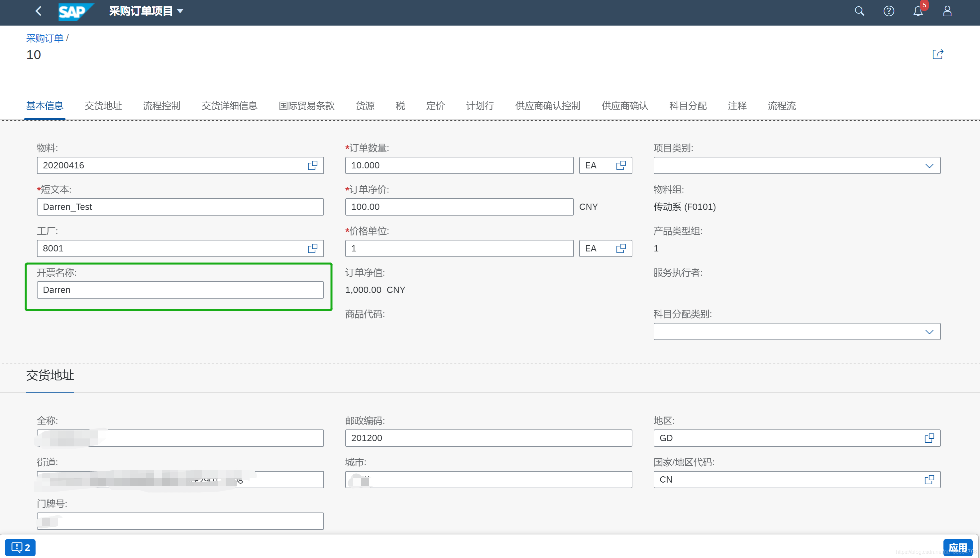Open value help for 地区 field
The image size is (980, 558).
coord(929,438)
